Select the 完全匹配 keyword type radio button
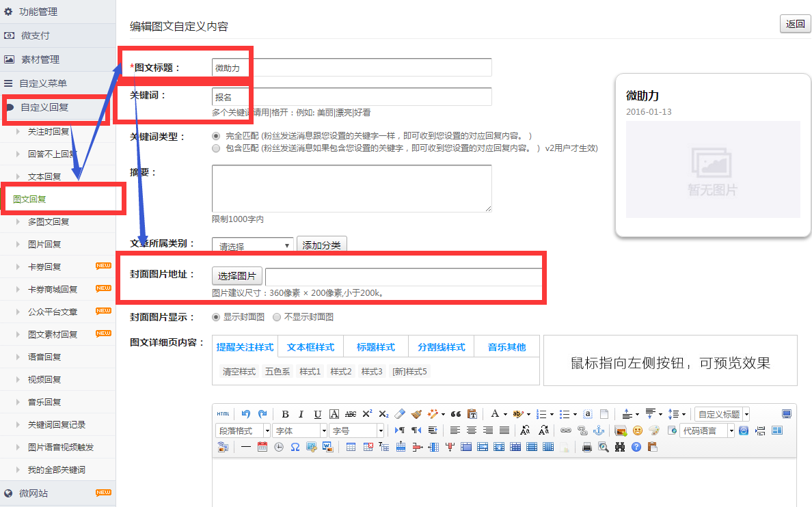This screenshot has height=507, width=812. [216, 136]
